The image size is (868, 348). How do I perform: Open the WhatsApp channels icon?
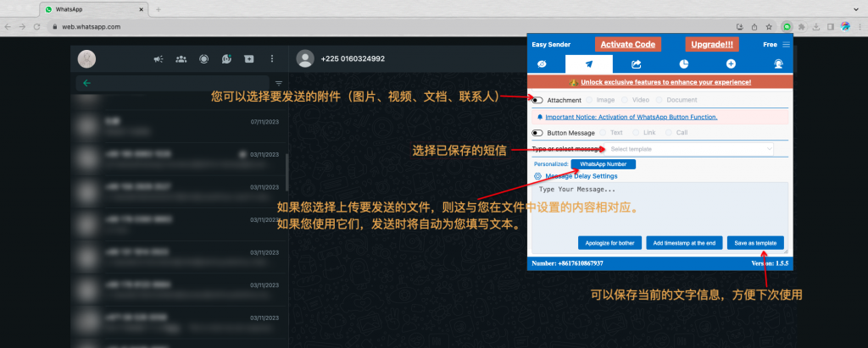coord(226,58)
